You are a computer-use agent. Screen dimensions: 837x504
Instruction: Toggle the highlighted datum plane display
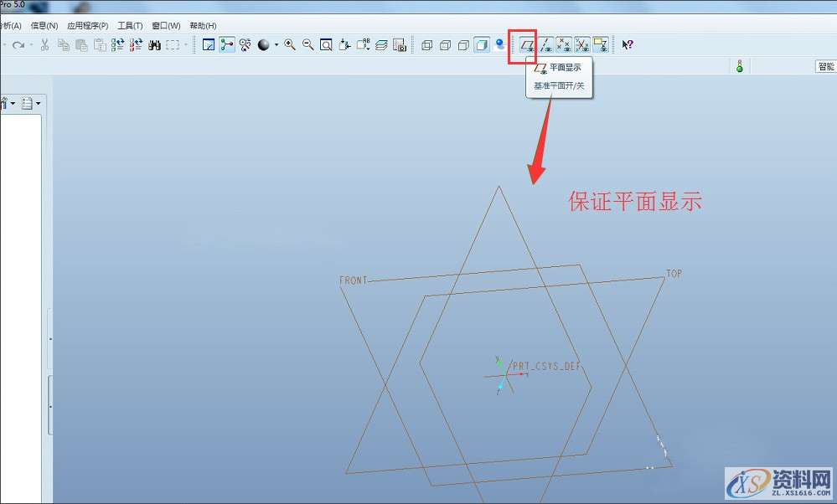tap(525, 44)
